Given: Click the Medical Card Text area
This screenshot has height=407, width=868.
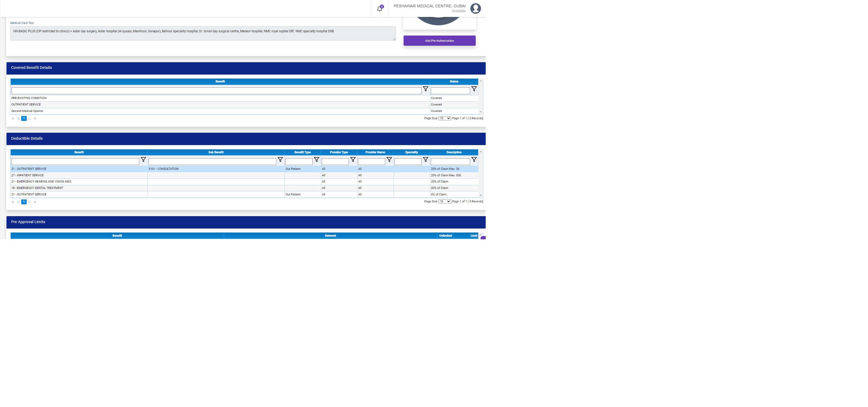Looking at the screenshot, I should pos(202,33).
